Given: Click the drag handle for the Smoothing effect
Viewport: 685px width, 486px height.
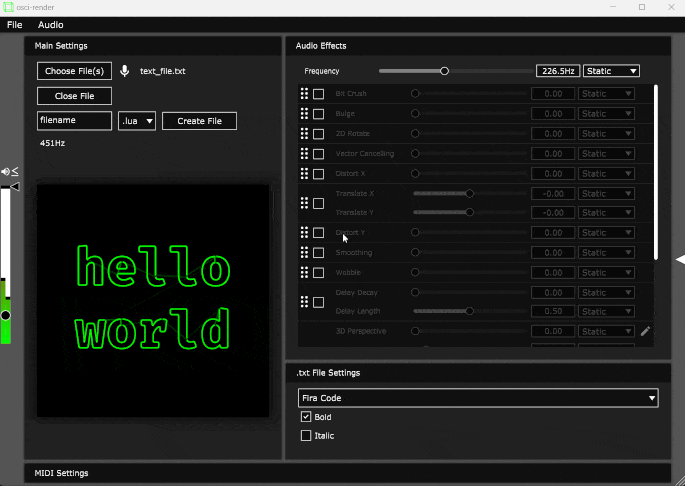Looking at the screenshot, I should [x=304, y=253].
